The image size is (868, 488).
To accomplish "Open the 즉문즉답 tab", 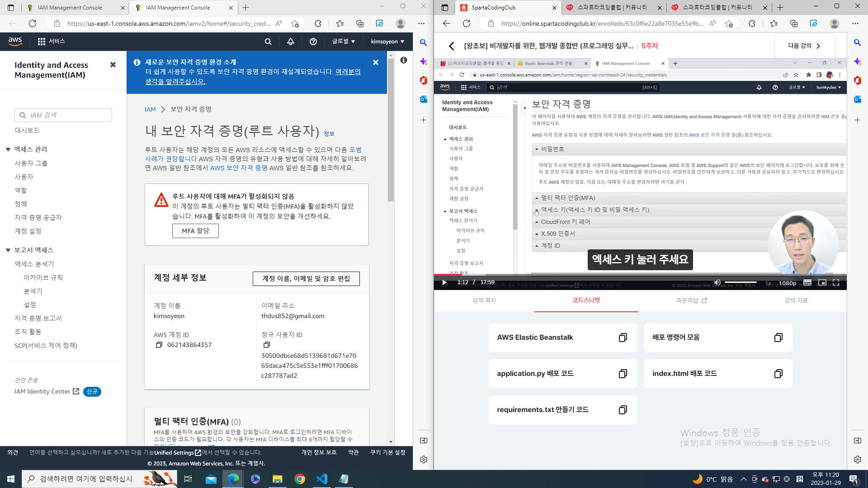I will (691, 300).
